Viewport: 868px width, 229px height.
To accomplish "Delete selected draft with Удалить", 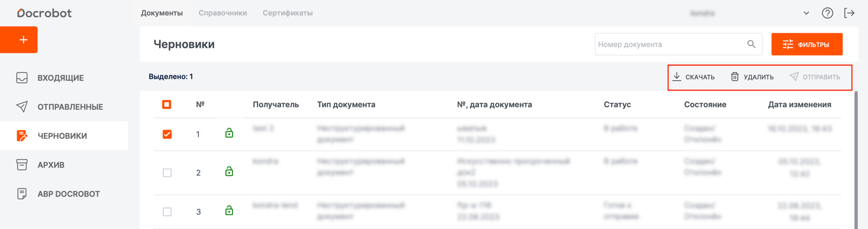I will pyautogui.click(x=752, y=77).
